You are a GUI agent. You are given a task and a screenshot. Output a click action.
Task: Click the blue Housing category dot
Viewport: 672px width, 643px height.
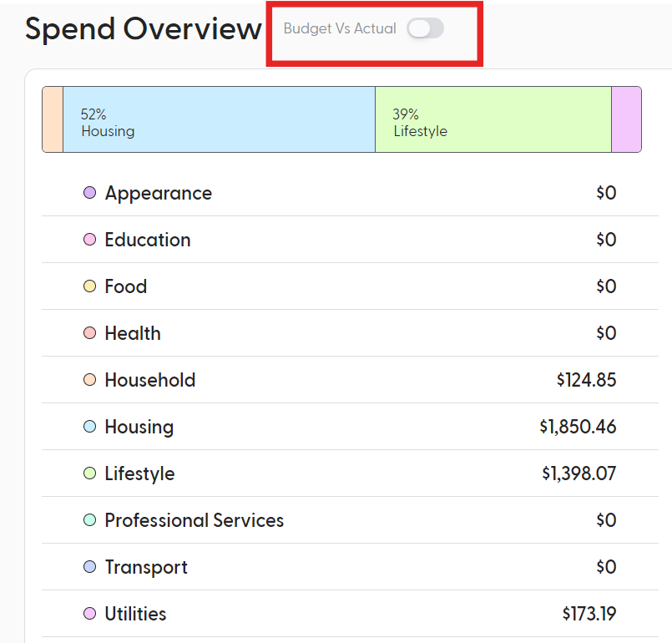coord(89,426)
